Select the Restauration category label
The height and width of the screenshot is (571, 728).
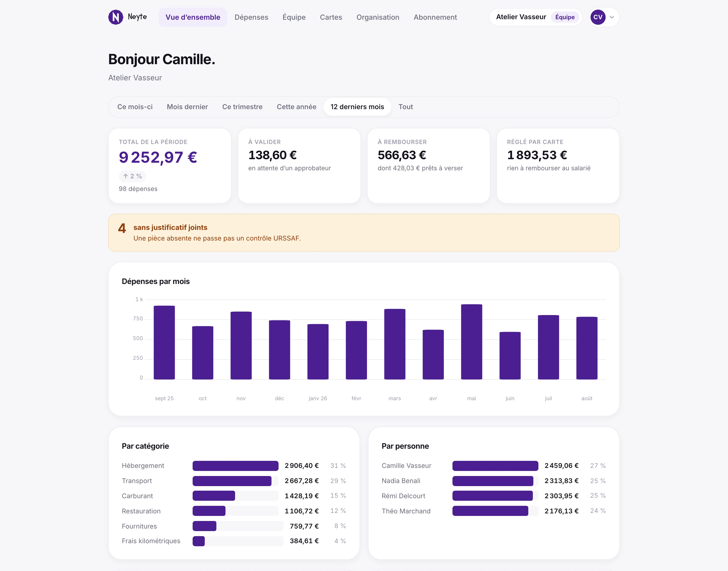click(141, 511)
